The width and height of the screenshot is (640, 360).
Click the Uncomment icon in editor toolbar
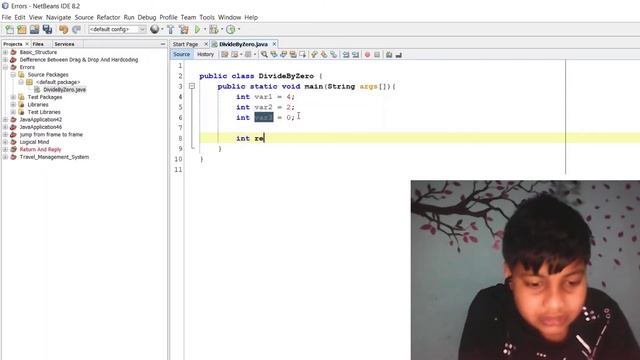pyautogui.click(x=399, y=55)
